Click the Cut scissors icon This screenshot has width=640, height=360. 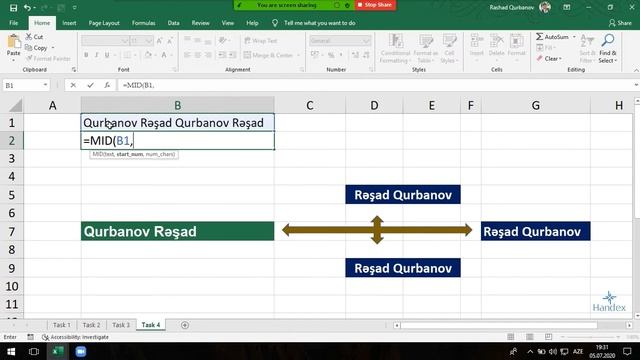click(29, 37)
